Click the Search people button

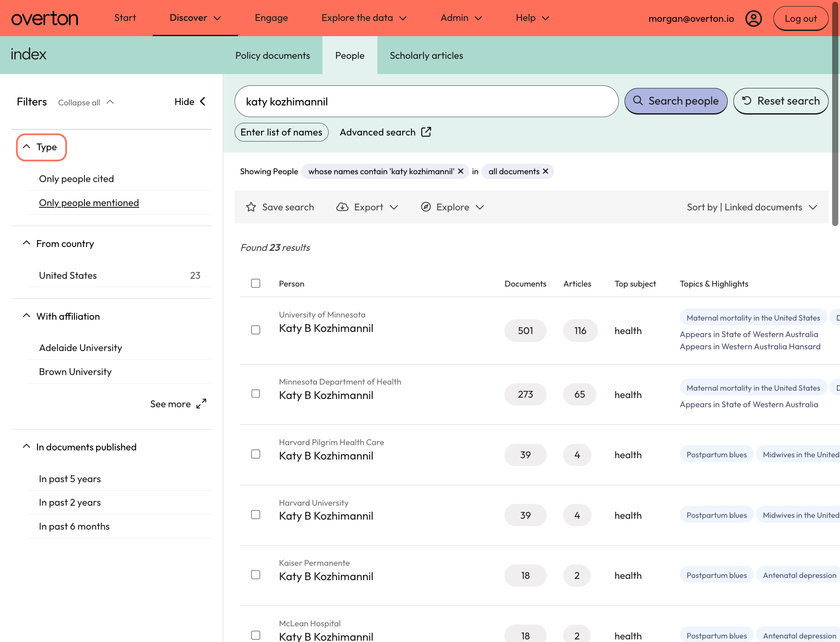[x=675, y=101]
